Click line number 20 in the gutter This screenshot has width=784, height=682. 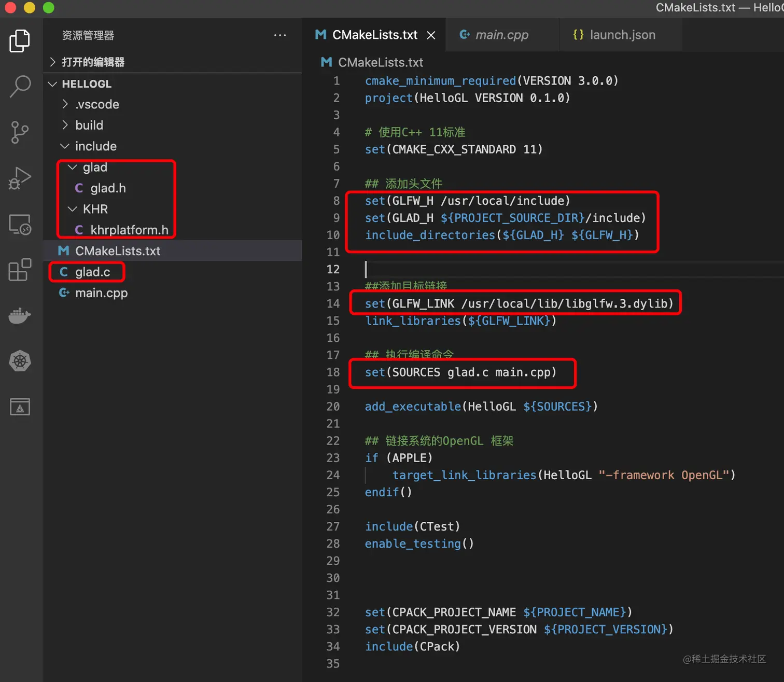[x=333, y=407]
